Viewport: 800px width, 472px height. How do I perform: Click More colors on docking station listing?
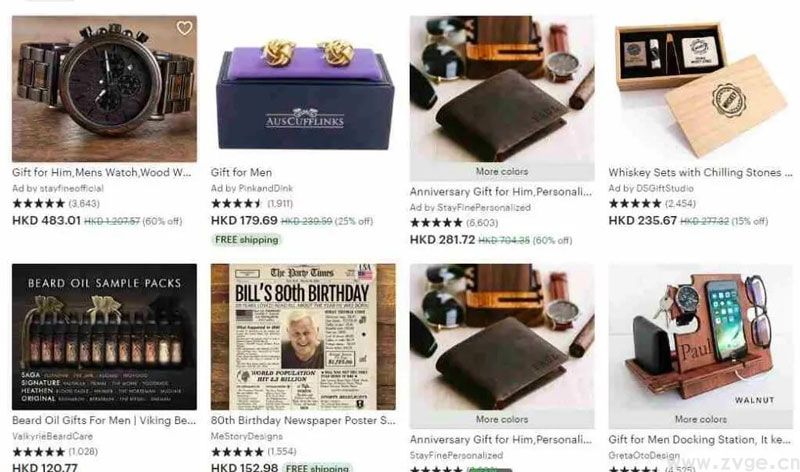coord(701,419)
